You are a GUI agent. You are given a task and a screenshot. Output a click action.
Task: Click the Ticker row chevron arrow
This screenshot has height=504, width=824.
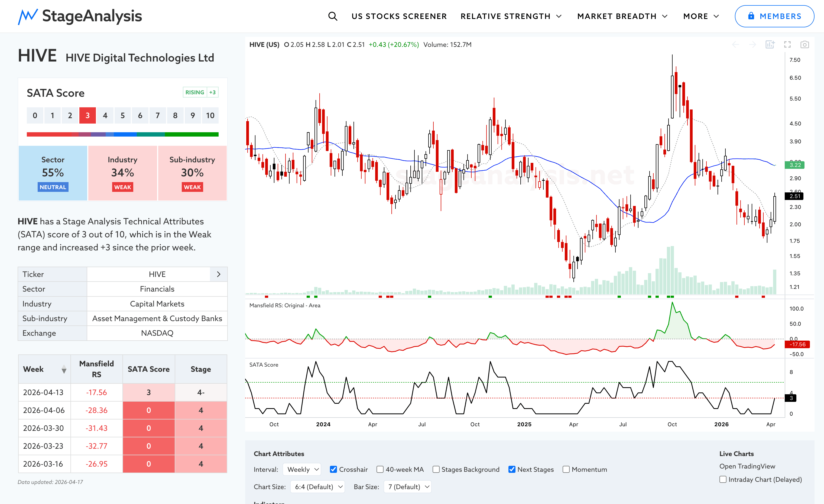[x=219, y=274]
